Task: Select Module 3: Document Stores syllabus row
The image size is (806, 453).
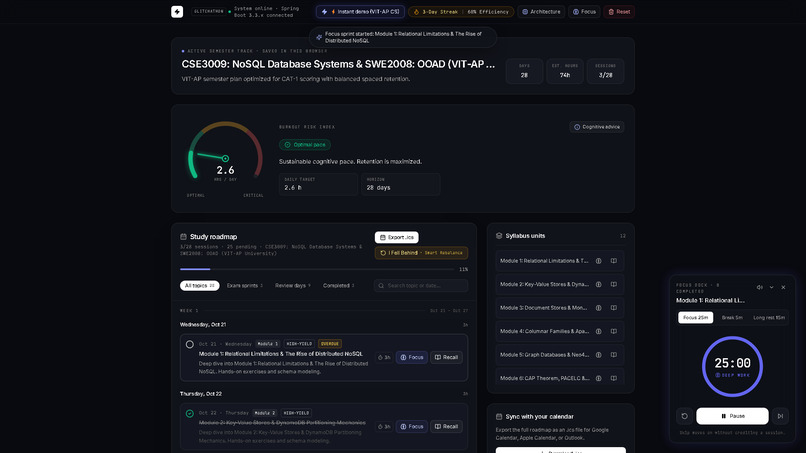Action: tap(560, 308)
